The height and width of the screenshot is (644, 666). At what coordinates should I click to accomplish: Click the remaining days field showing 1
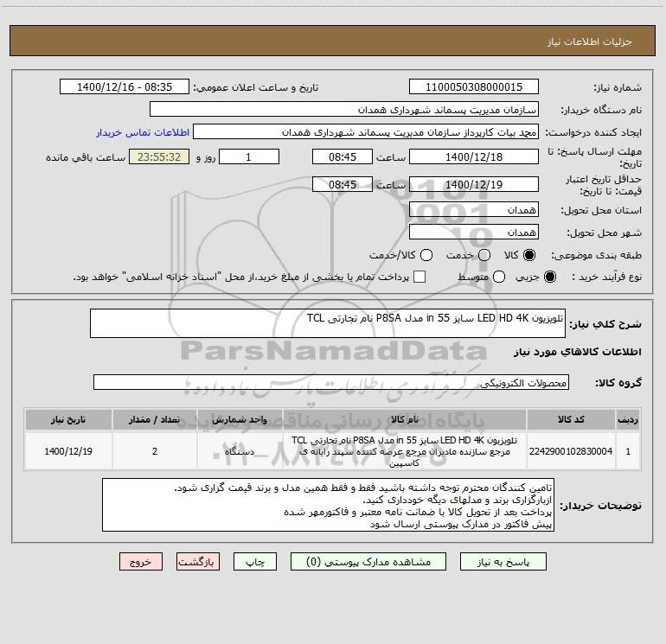(x=249, y=156)
